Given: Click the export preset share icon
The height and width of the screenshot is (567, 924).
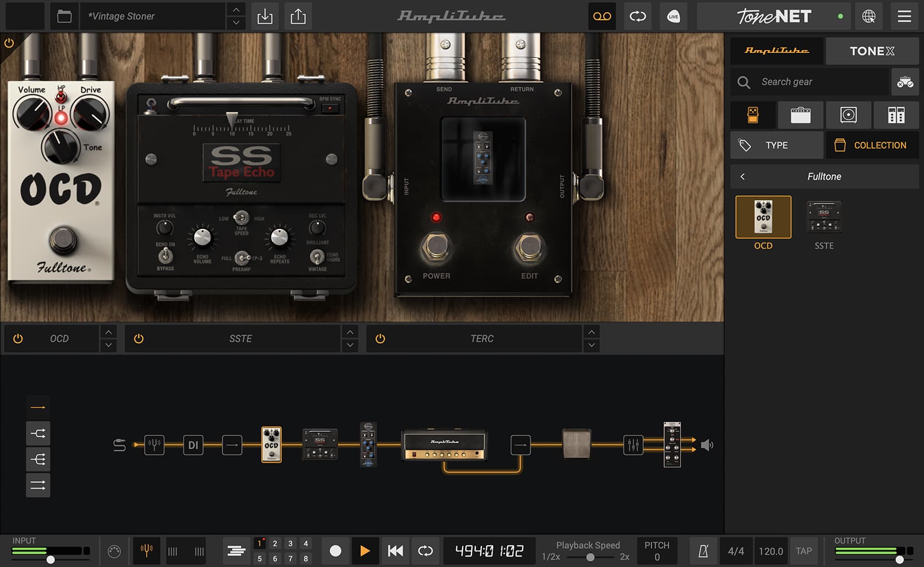Looking at the screenshot, I should [x=298, y=16].
